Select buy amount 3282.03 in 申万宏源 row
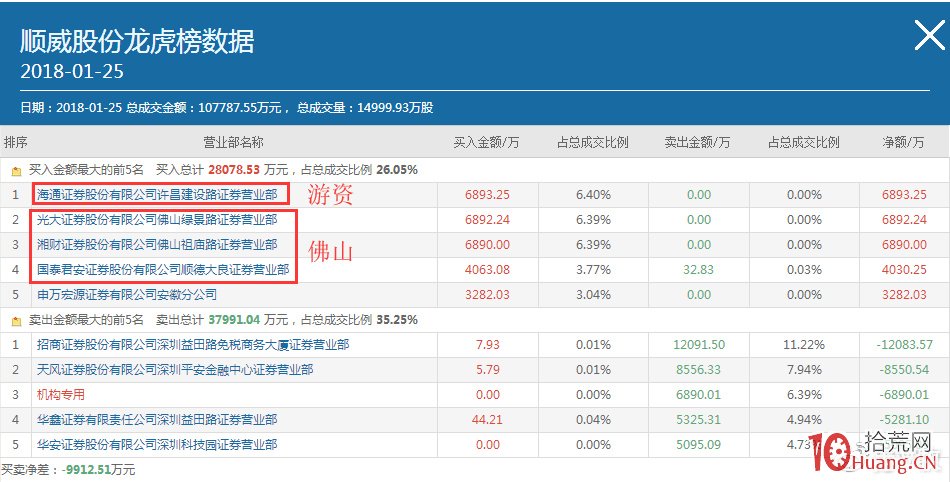950x482 pixels. 488,295
